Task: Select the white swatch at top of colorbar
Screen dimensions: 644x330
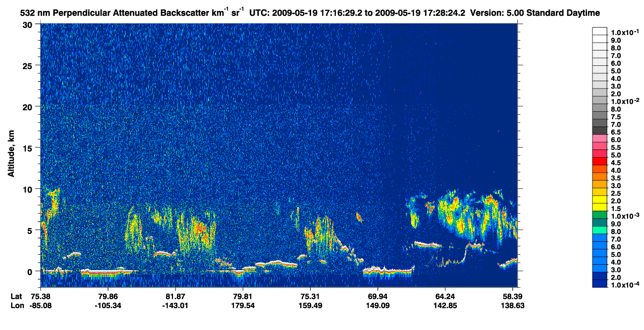Action: tap(599, 31)
